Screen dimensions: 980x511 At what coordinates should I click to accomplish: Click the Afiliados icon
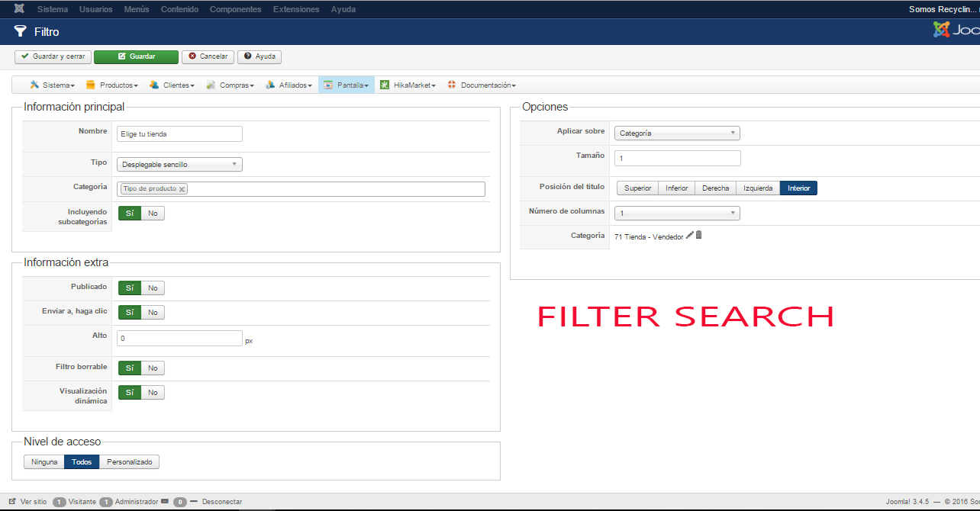pyautogui.click(x=270, y=85)
